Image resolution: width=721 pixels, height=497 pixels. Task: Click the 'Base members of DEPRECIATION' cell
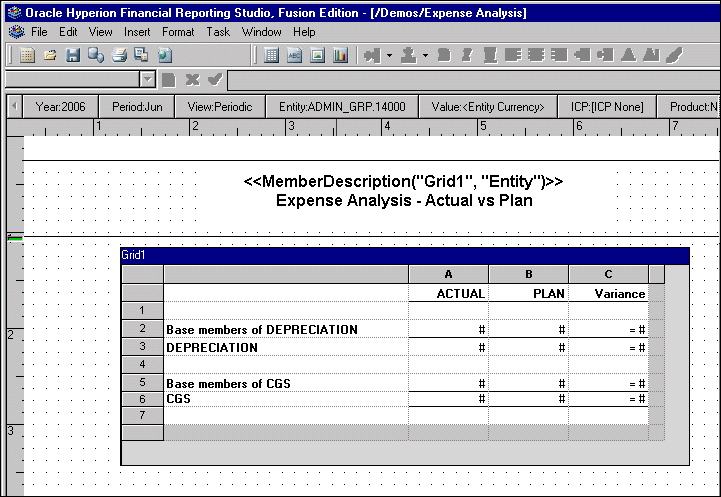tap(286, 329)
